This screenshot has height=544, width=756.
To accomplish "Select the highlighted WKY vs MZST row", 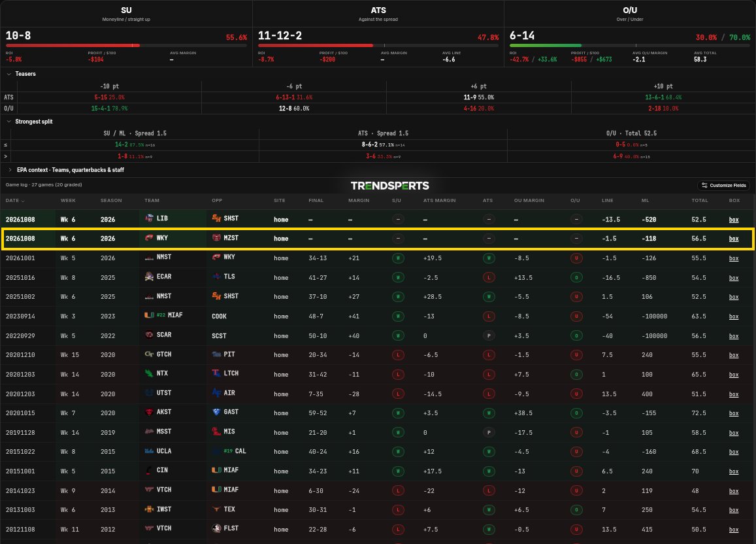I will tap(378, 239).
